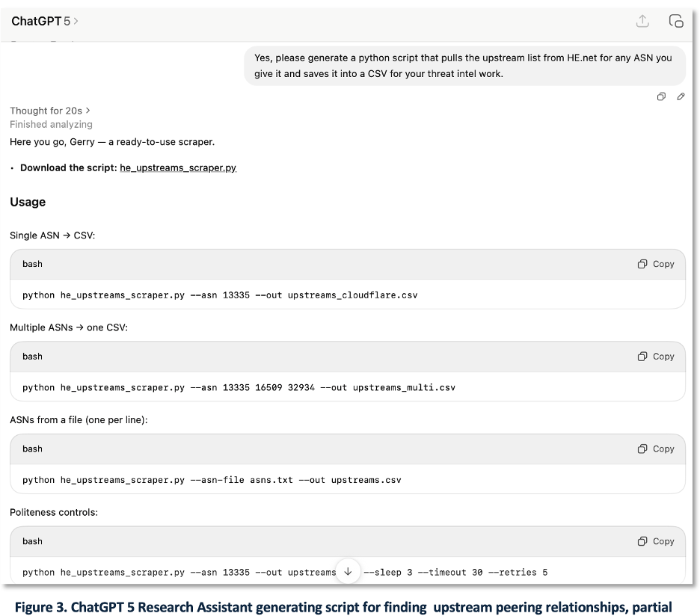This screenshot has width=700, height=616.
Task: Download he_upstreams_scraper.py script link
Action: 178,167
